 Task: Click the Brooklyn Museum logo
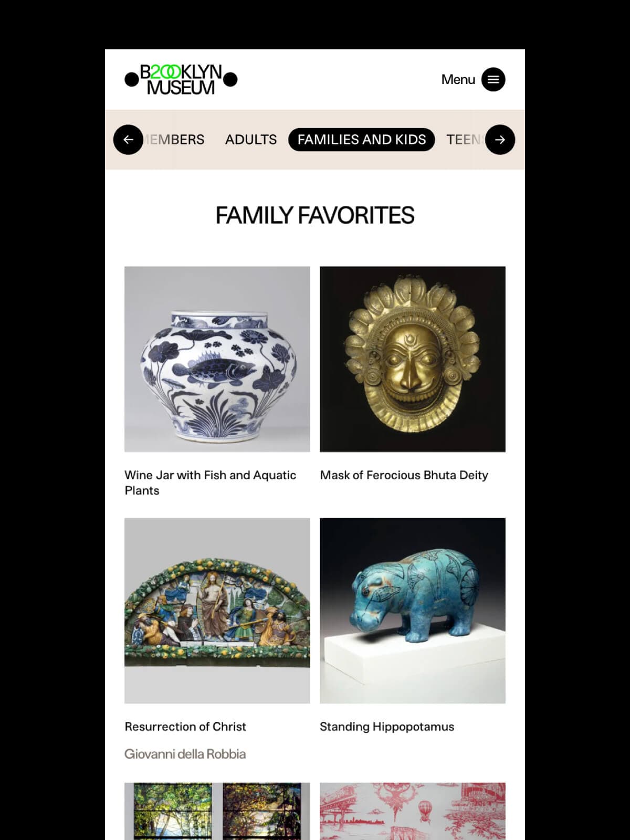click(x=181, y=80)
